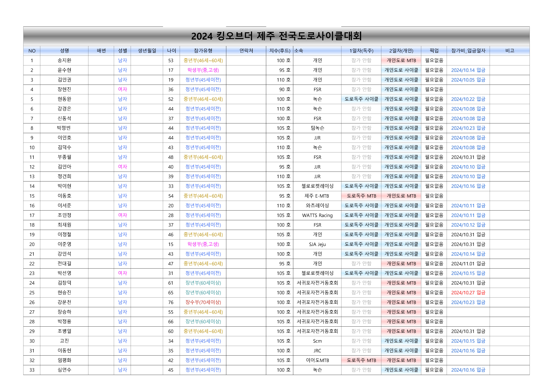553x392 pixels.
Task: Click the 와츠레이싱 team cell
Action: [x=317, y=205]
